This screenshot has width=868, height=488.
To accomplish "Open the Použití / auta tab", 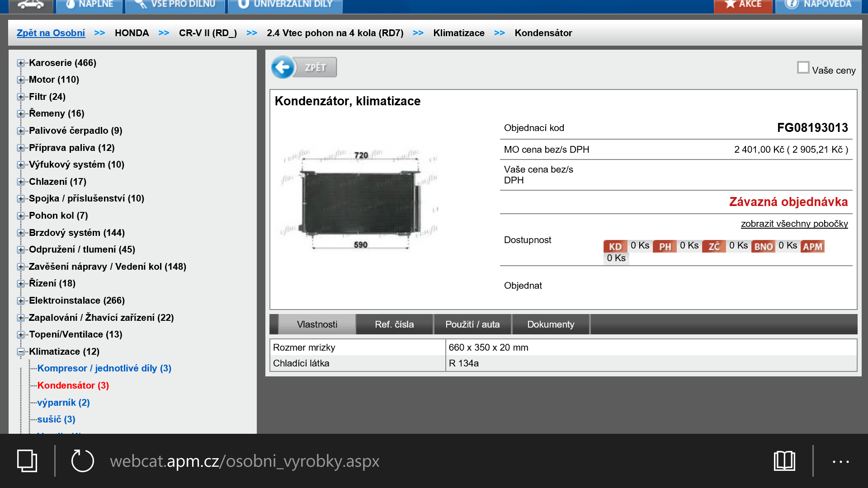I will click(472, 324).
